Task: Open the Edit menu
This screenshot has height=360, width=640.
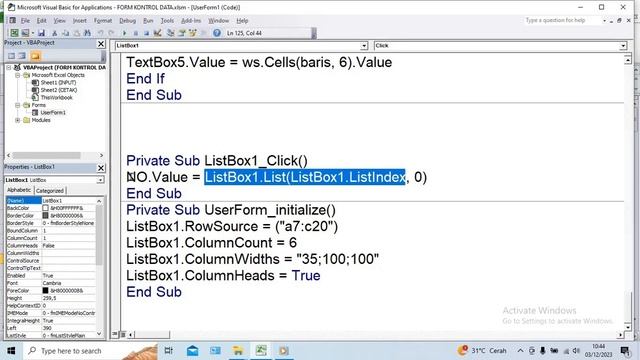Action: tap(42, 20)
